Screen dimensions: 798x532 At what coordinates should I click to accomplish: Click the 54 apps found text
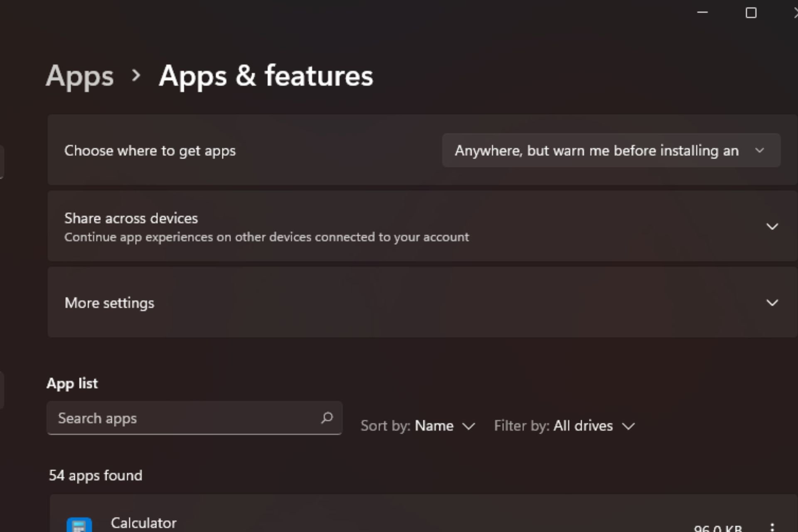[96, 475]
